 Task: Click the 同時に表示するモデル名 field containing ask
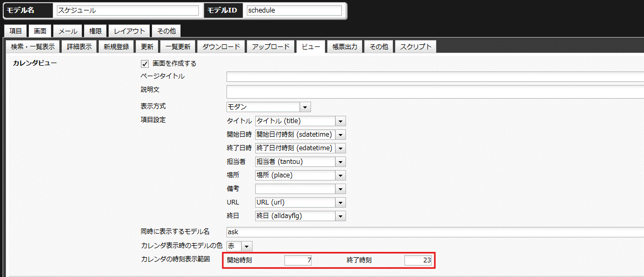435,232
